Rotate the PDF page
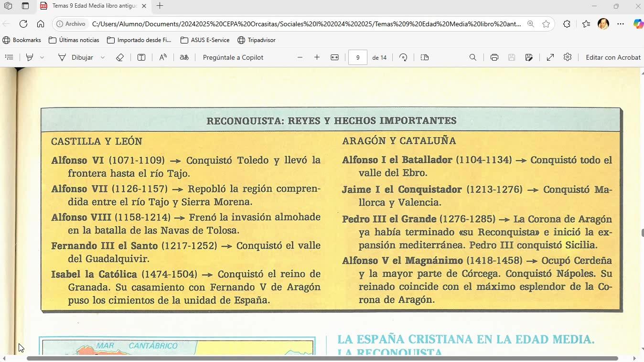Image resolution: width=644 pixels, height=362 pixels. tap(403, 57)
